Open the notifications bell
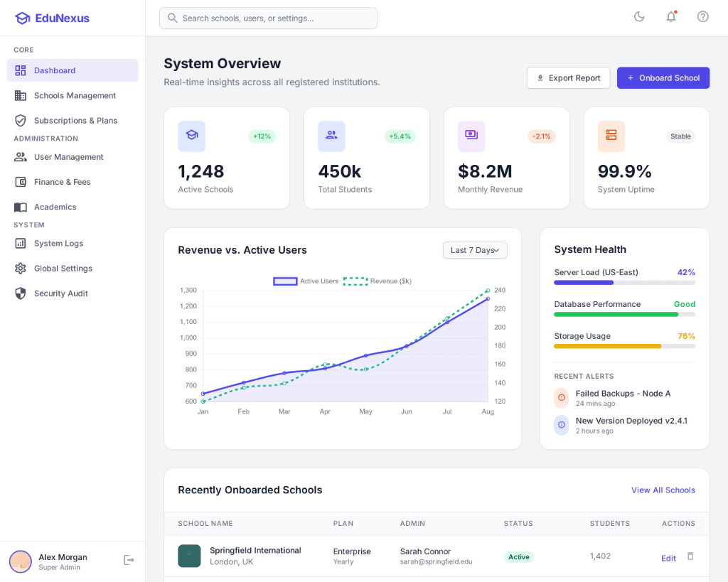Screen dimensions: 728x582 click(x=670, y=16)
